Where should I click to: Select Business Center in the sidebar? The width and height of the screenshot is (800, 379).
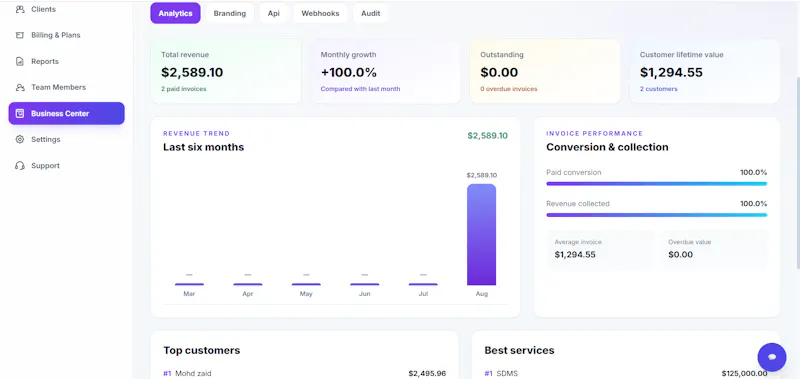[x=66, y=113]
